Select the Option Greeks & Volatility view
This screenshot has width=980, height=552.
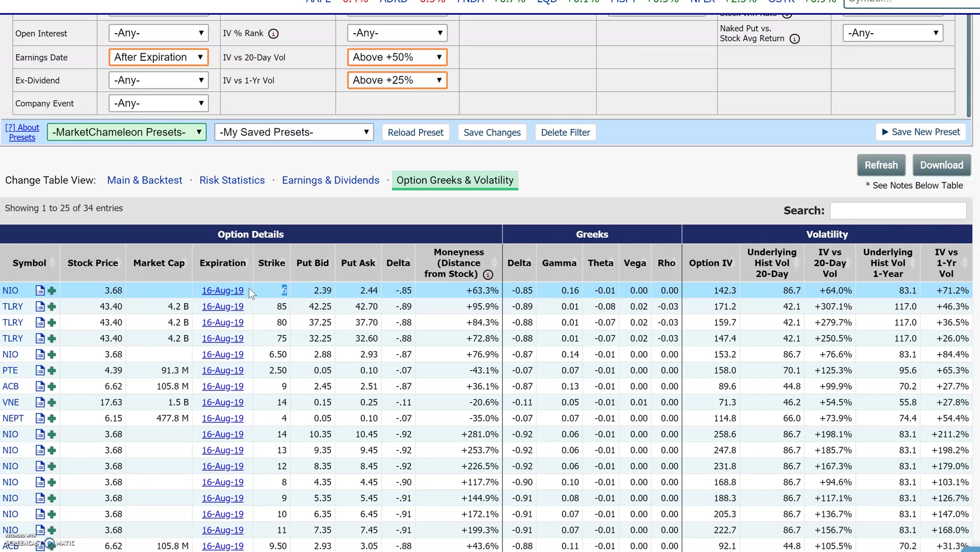pos(455,180)
